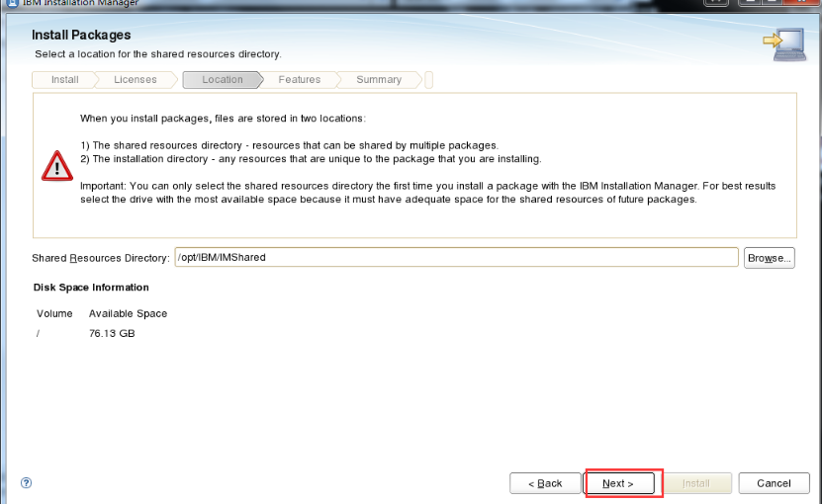Click the IBM Installation Manager title icon
822x504 pixels.
(x=12, y=3)
